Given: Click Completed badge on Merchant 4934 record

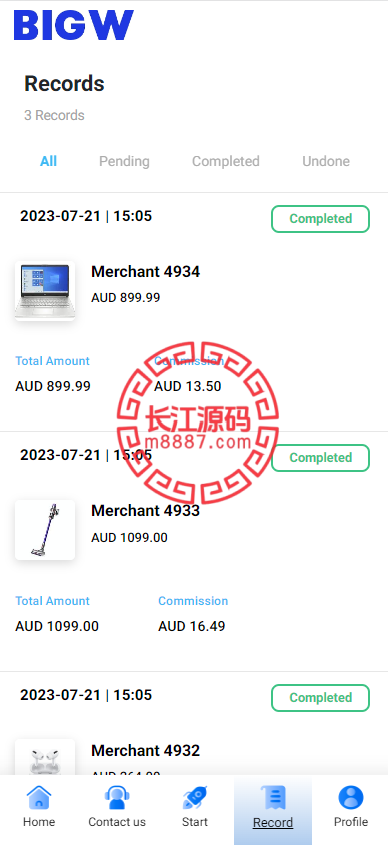Looking at the screenshot, I should pyautogui.click(x=320, y=219).
